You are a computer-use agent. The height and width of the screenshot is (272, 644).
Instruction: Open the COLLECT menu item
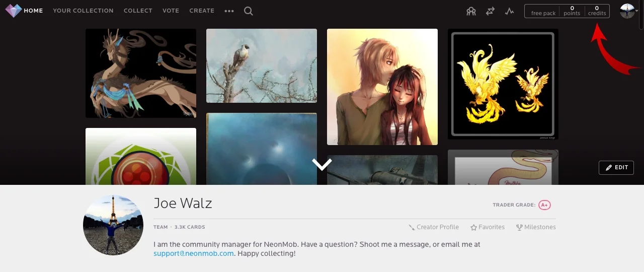(x=138, y=11)
